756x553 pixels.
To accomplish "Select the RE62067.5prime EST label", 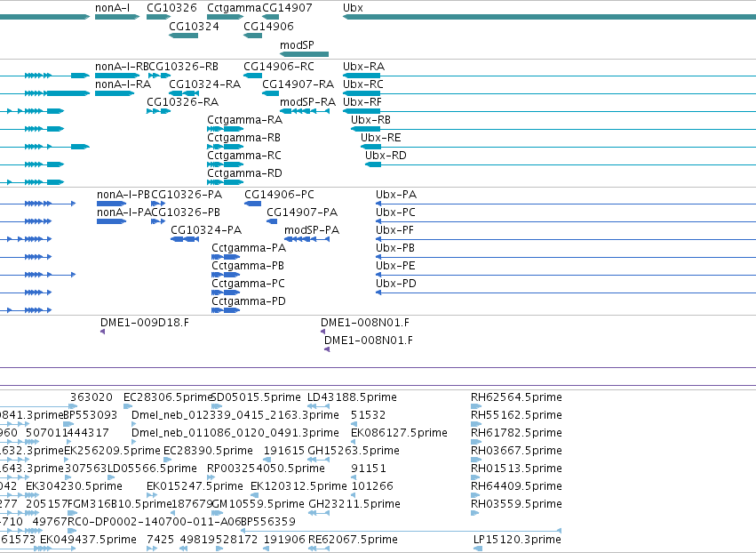I will point(353,540).
